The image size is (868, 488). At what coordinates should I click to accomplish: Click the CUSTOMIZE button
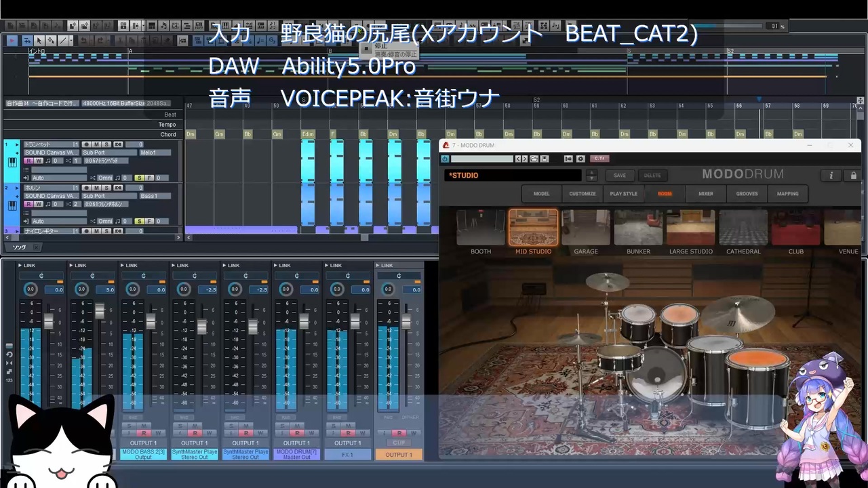coord(583,194)
